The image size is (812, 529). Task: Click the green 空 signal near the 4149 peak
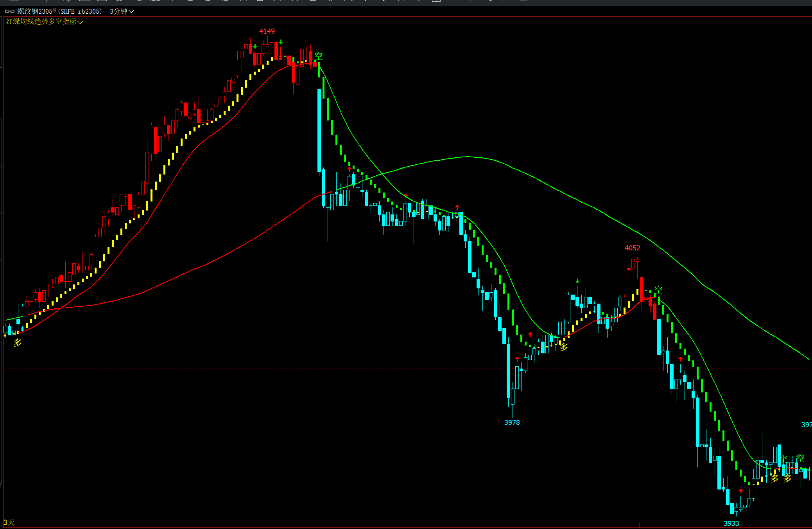(x=319, y=56)
